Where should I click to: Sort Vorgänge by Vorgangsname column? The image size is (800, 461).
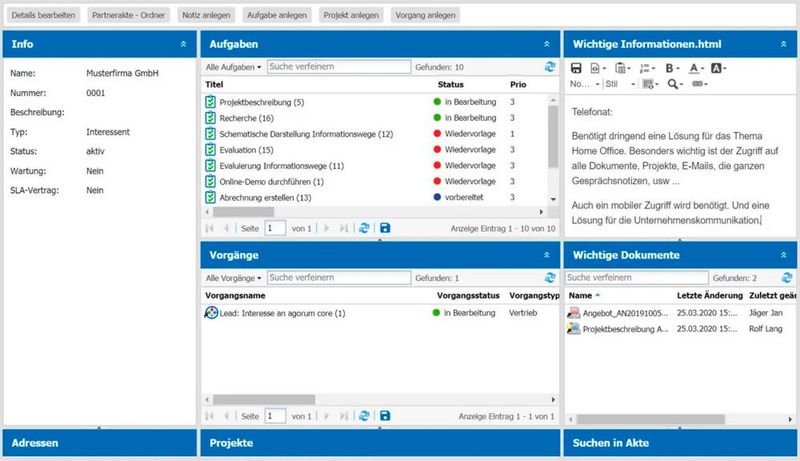click(235, 295)
